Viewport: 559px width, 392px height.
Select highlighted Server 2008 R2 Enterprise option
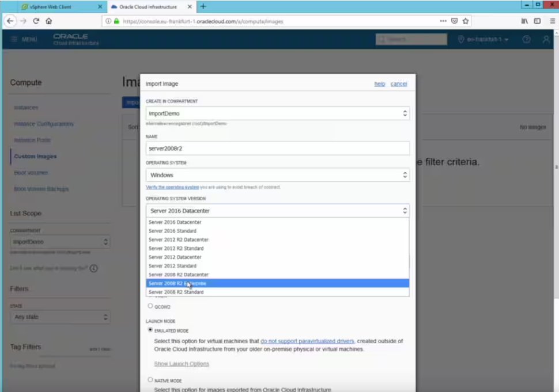pyautogui.click(x=277, y=283)
